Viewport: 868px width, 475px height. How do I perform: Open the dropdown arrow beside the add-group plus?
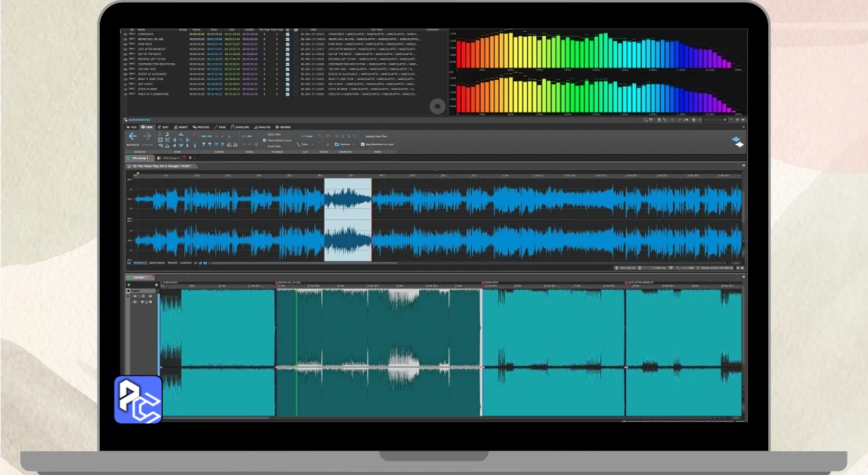[195, 158]
